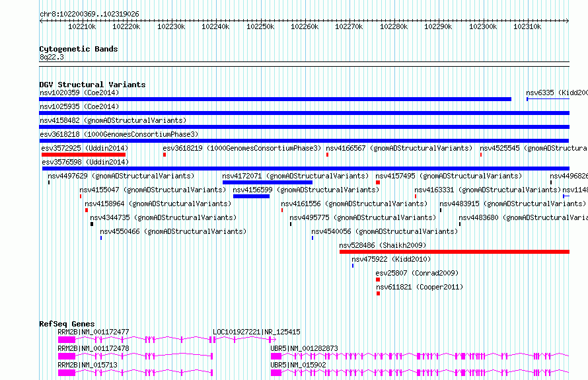Viewport: 588px width, 380px height.
Task: Open variant nsv4344735 label
Action: 163,217
